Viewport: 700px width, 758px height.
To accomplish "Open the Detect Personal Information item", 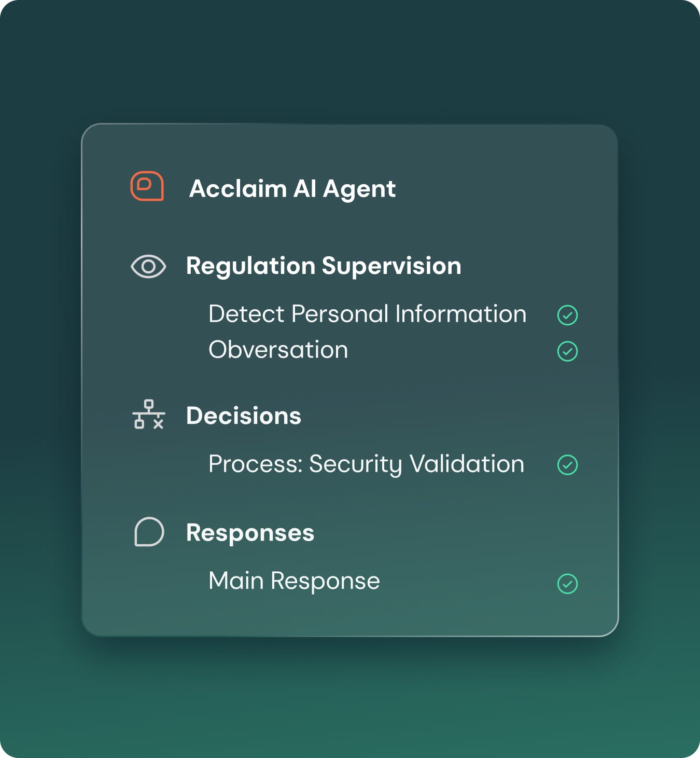I will click(x=367, y=314).
